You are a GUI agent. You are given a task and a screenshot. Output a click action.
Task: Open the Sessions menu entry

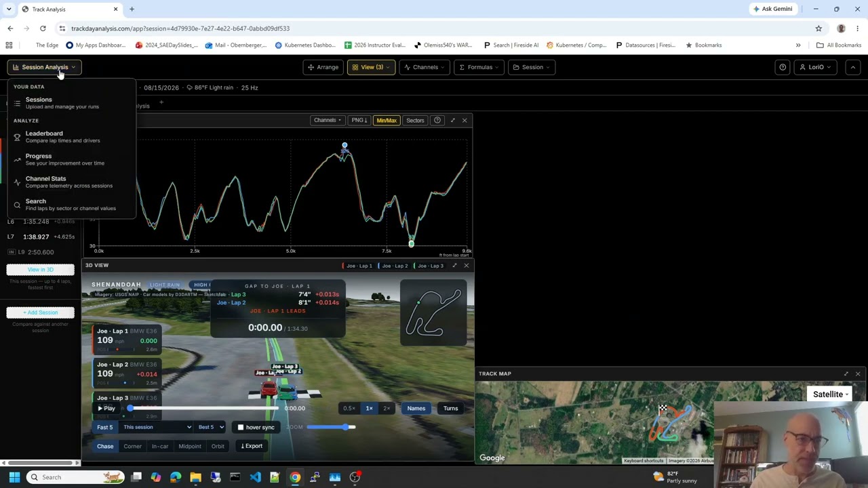point(71,102)
